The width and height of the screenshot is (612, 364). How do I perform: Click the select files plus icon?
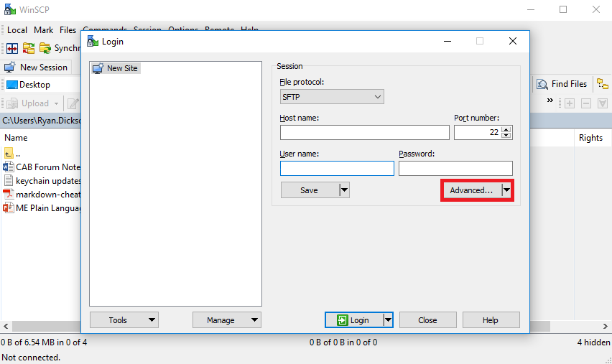tap(570, 103)
